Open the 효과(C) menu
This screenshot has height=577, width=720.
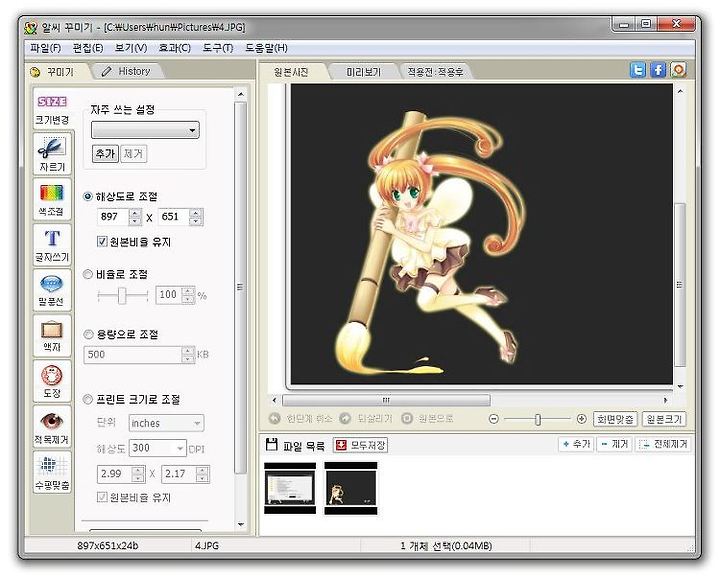(174, 48)
